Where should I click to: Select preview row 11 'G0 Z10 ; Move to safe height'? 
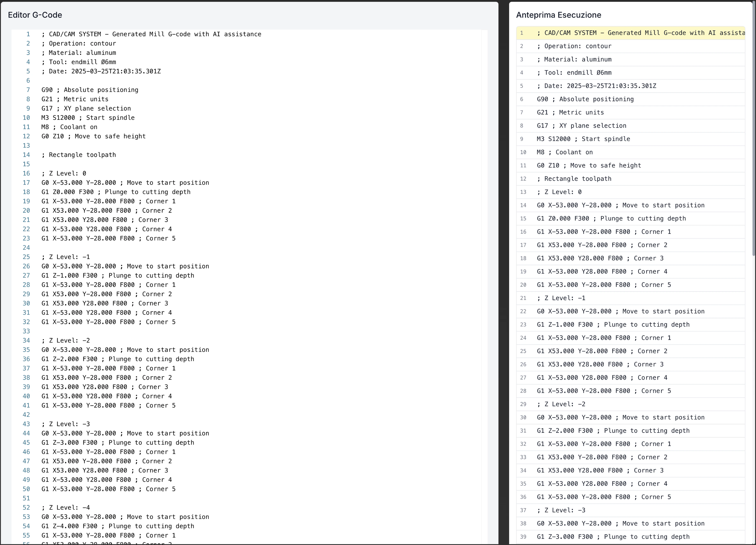[x=630, y=166]
